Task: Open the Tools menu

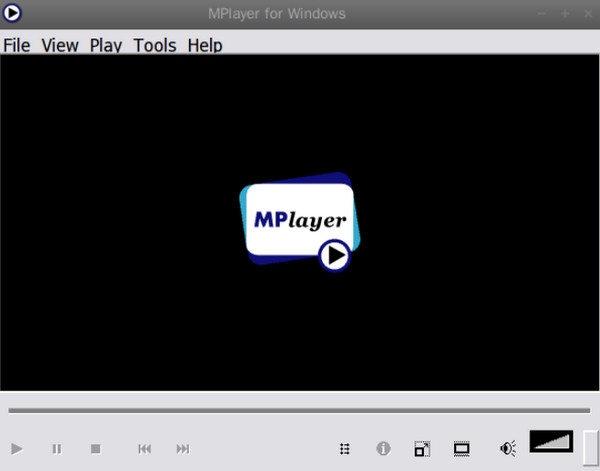Action: pyautogui.click(x=155, y=45)
